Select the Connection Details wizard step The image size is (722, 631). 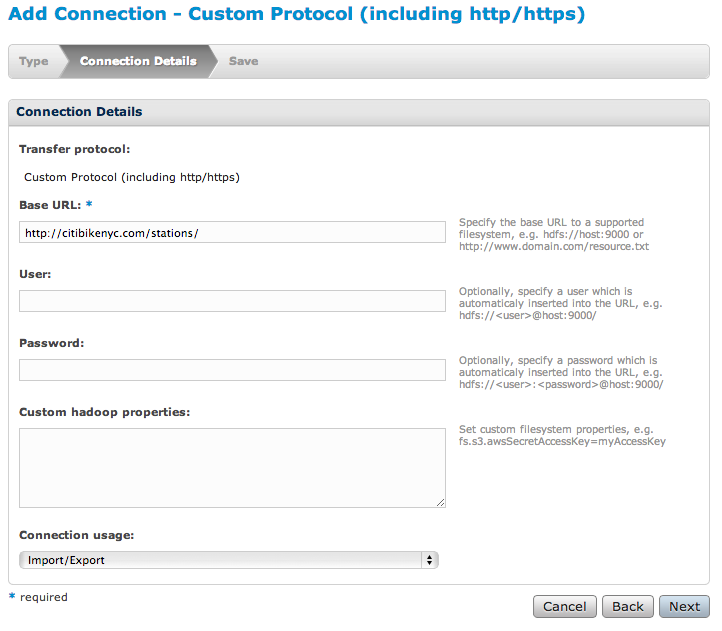coord(138,61)
